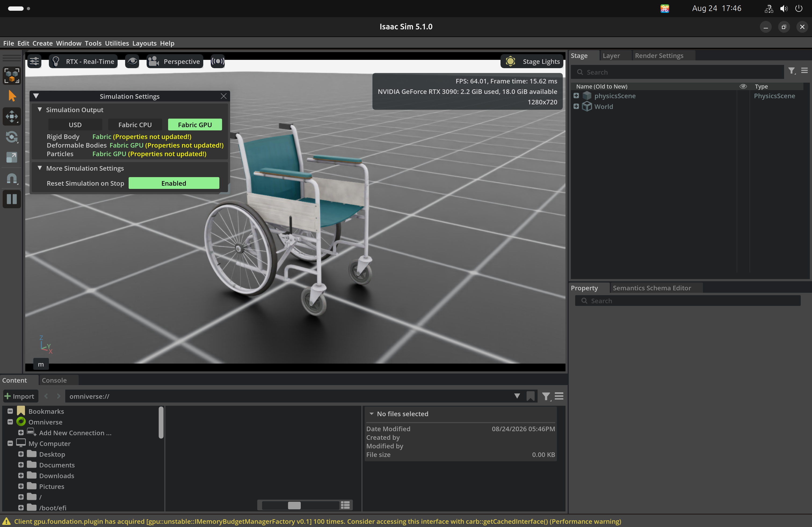
Task: Open the Aug 24 clock panel
Action: (x=716, y=9)
